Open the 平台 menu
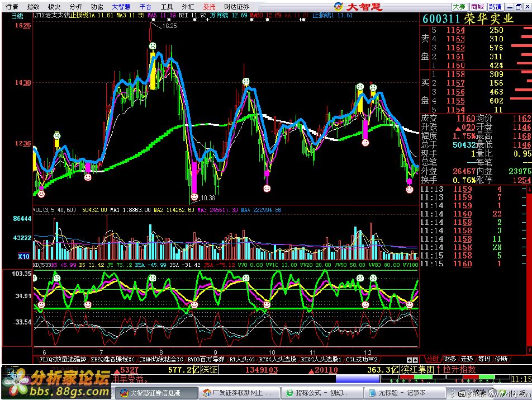The width and height of the screenshot is (532, 400). 145,7
